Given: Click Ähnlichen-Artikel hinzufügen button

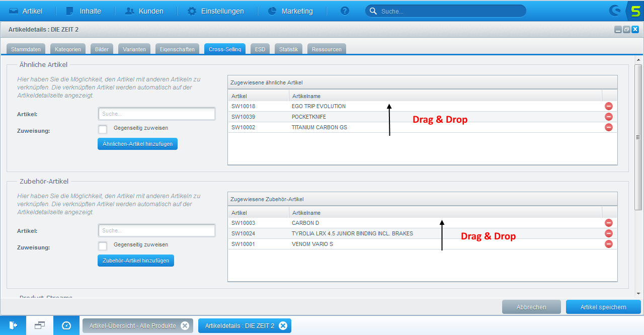Looking at the screenshot, I should 137,144.
